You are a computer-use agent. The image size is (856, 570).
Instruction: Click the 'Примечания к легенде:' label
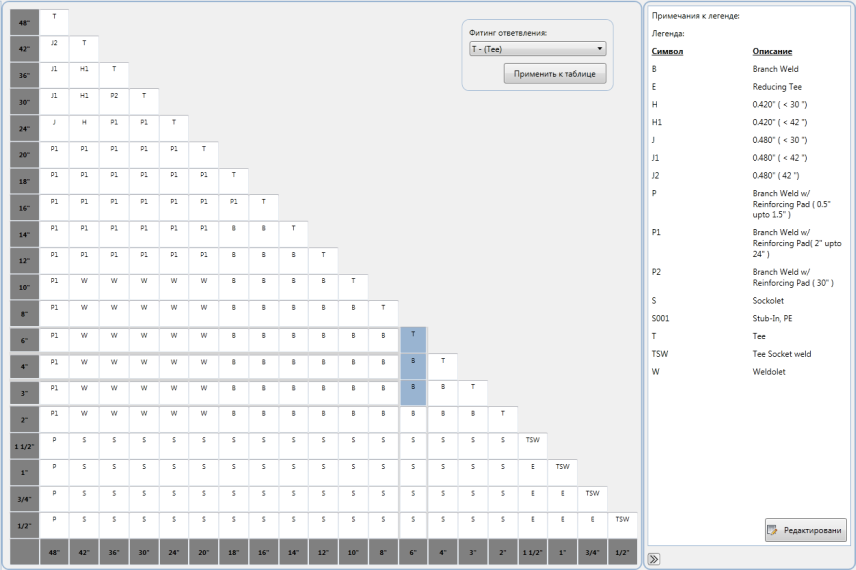(696, 16)
